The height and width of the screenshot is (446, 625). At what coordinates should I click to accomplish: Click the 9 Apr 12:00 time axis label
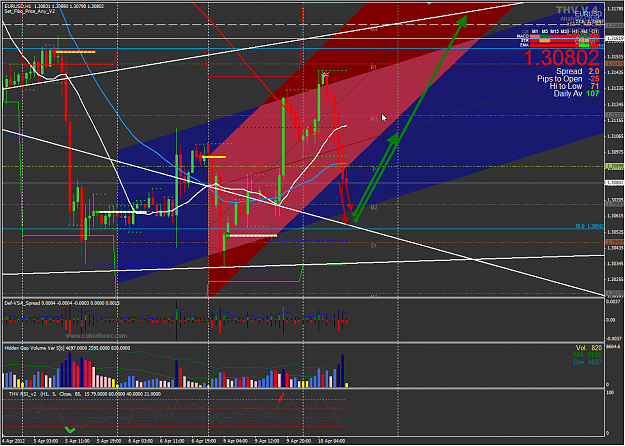point(266,441)
